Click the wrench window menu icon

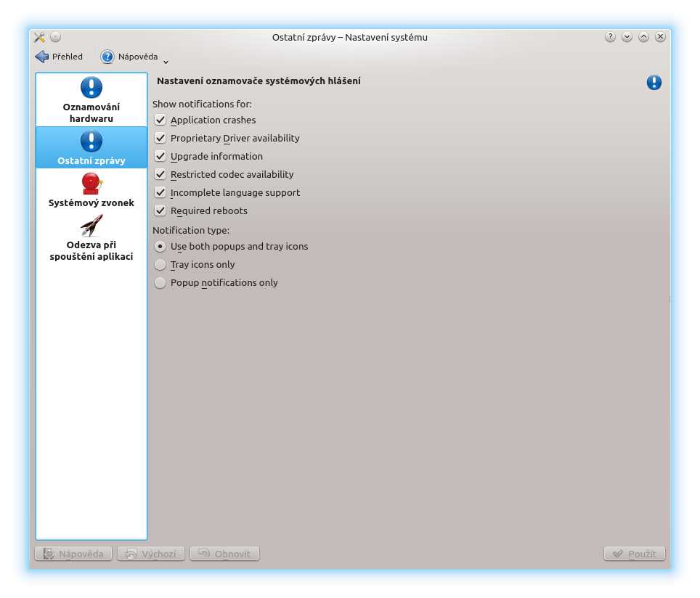pos(39,37)
